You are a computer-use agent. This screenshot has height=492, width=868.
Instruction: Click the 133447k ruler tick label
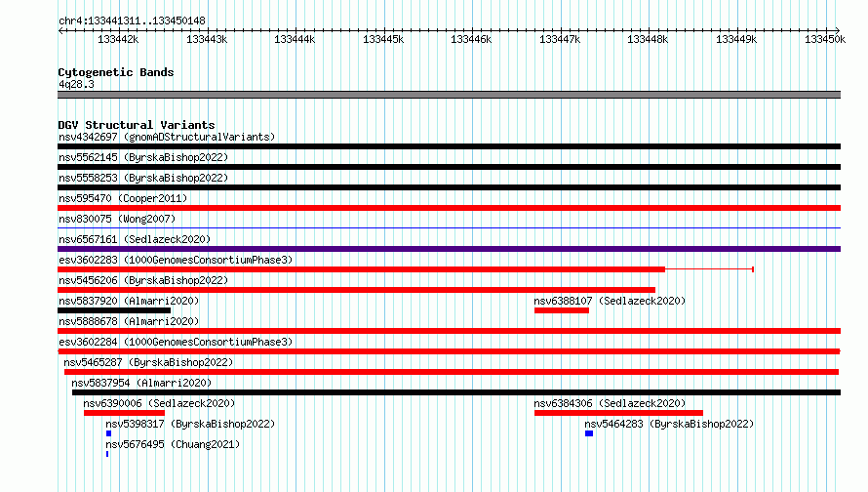pos(560,39)
